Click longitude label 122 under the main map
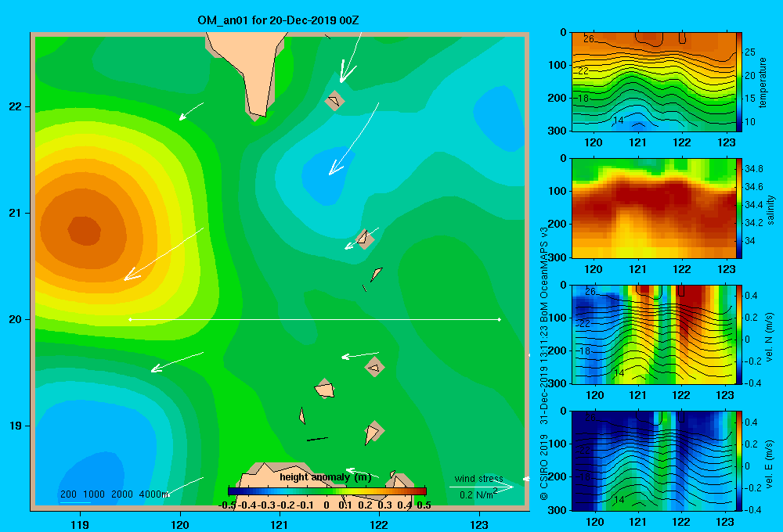The height and width of the screenshot is (532, 783). tap(379, 524)
